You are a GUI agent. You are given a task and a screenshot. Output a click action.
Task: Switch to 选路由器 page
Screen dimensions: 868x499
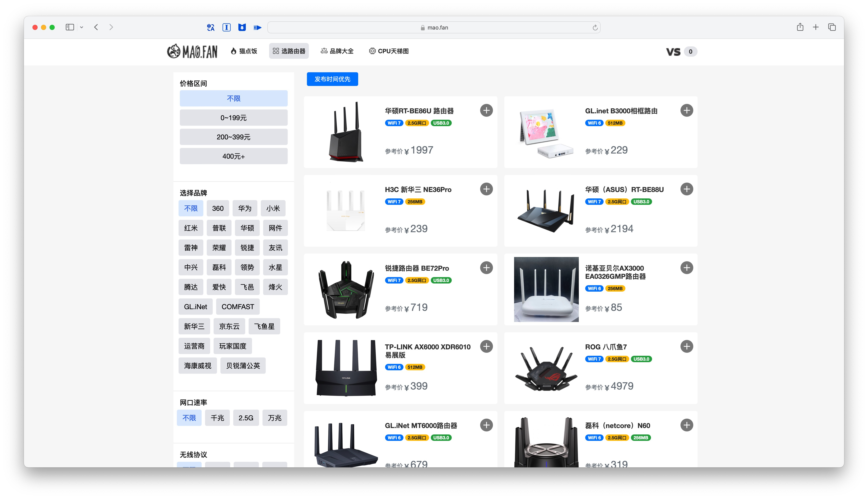[x=289, y=51]
